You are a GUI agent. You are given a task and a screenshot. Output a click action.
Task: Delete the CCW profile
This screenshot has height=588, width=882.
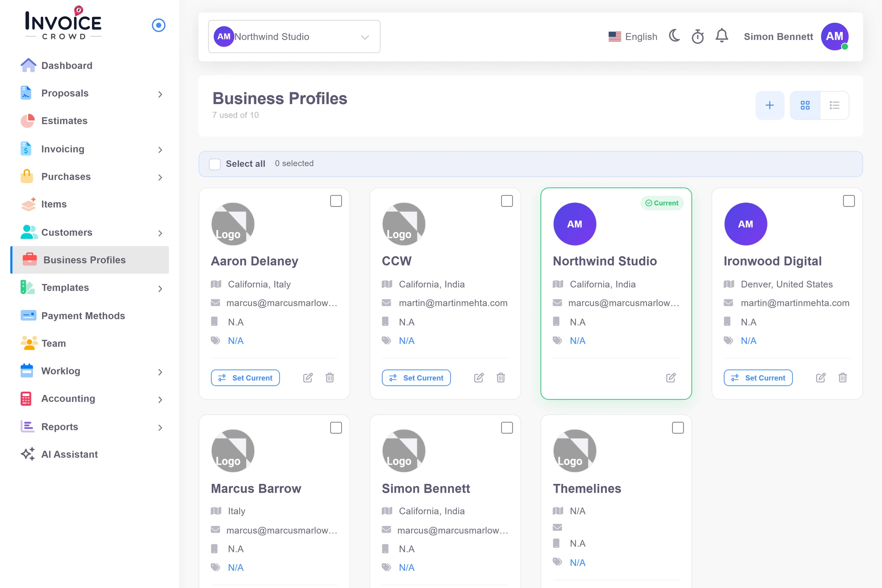pos(501,378)
